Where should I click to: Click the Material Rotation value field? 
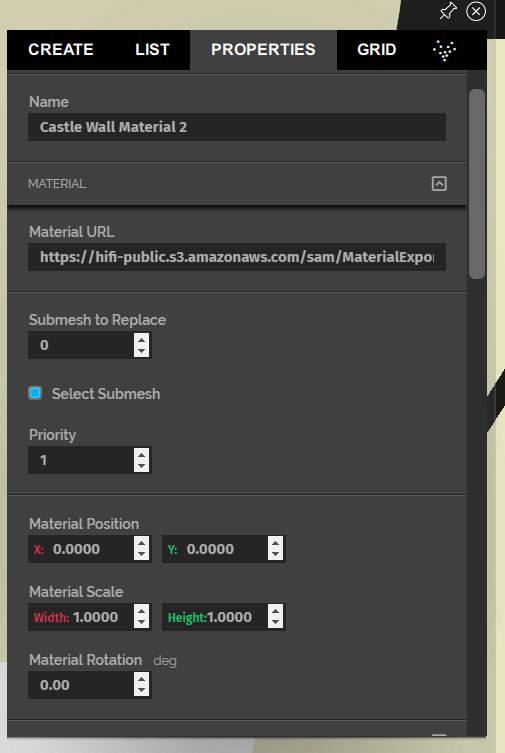[81, 685]
